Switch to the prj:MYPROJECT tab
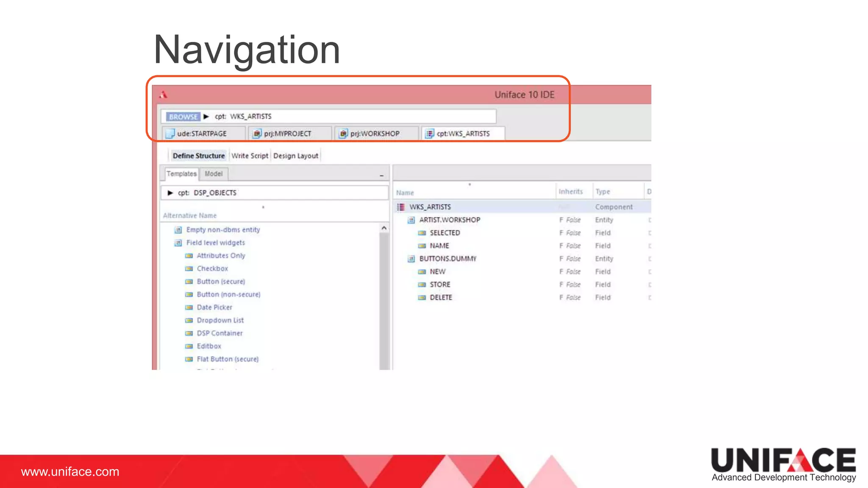This screenshot has width=868, height=488. point(290,133)
